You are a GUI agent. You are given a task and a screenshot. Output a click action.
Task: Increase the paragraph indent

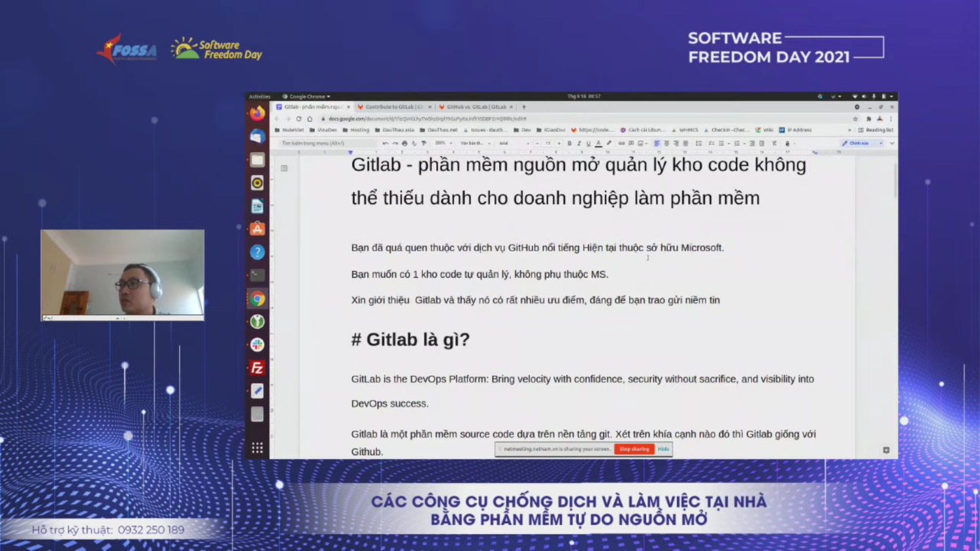762,143
